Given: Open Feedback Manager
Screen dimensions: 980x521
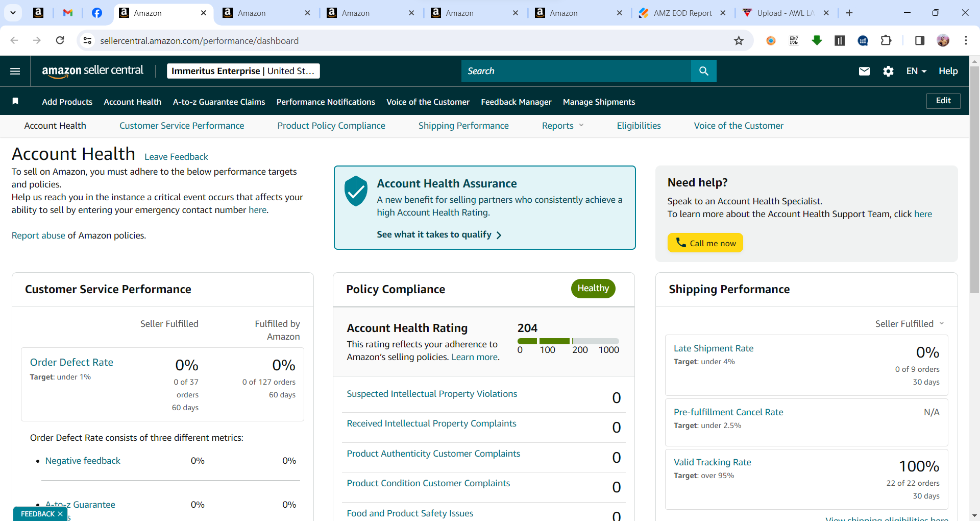Looking at the screenshot, I should [x=516, y=102].
